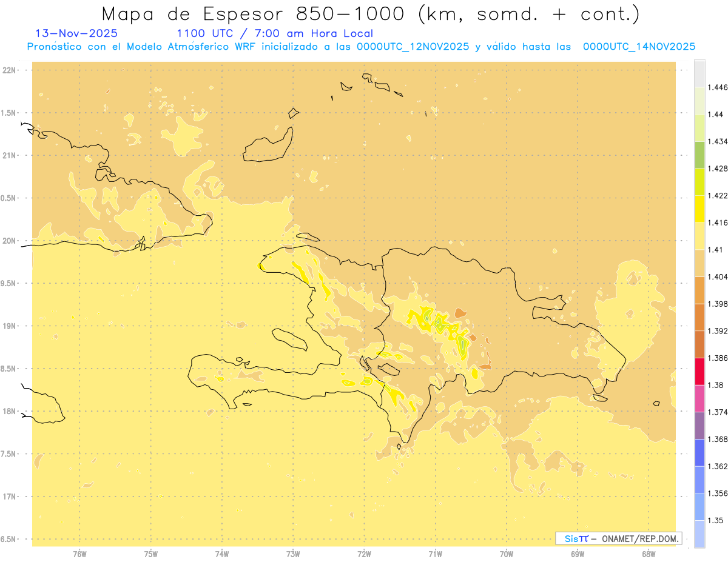Select the date label '13-Nov-2025'
The height and width of the screenshot is (562, 728).
click(x=76, y=33)
